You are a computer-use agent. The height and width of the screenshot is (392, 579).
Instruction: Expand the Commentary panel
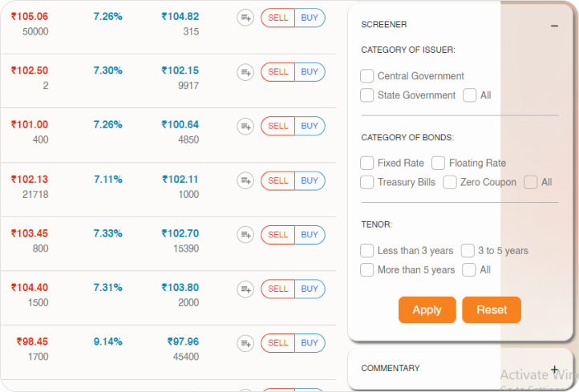coord(554,369)
